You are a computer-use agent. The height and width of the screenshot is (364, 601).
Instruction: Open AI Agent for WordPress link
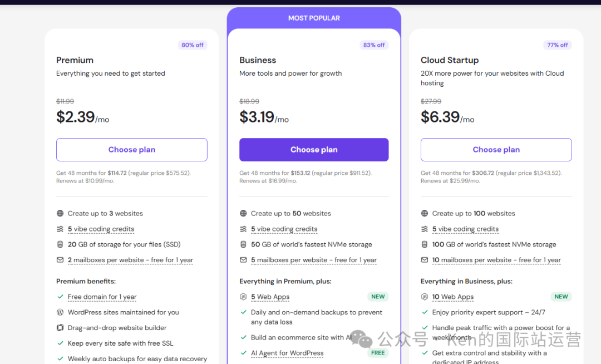tap(287, 353)
